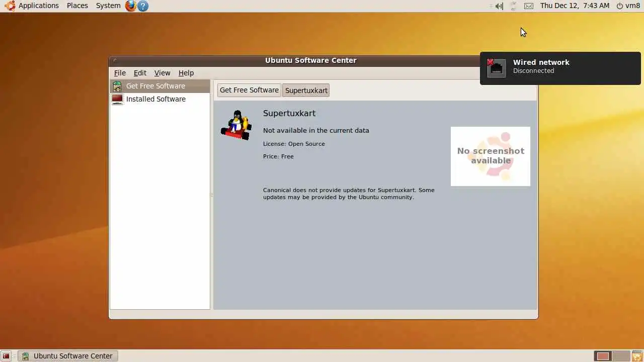Screen dimensions: 644x362
Task: Open the Edit menu
Action: pyautogui.click(x=140, y=73)
